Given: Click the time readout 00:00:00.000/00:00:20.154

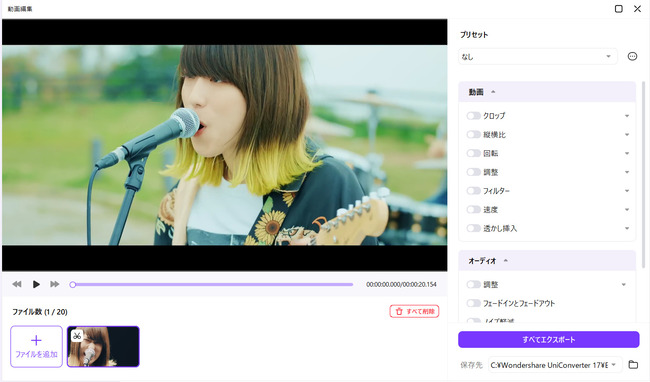Looking at the screenshot, I should 401,285.
